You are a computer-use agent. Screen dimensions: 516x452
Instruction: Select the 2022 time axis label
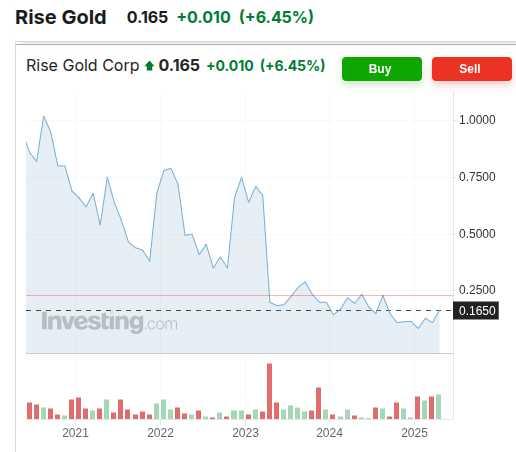(x=160, y=433)
